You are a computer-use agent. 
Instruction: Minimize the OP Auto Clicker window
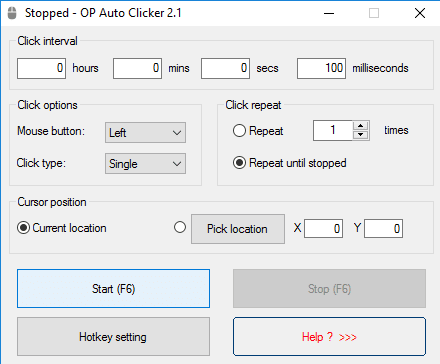click(x=329, y=13)
